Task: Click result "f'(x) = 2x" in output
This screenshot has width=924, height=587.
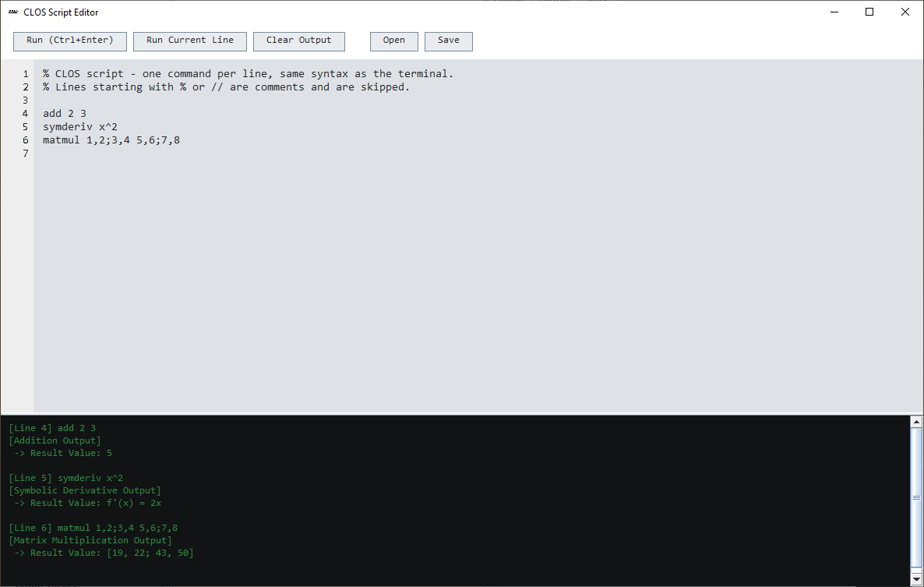Action: (134, 504)
